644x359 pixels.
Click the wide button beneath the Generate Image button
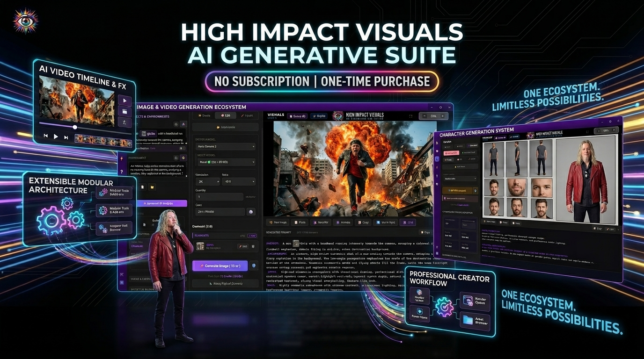[225, 283]
